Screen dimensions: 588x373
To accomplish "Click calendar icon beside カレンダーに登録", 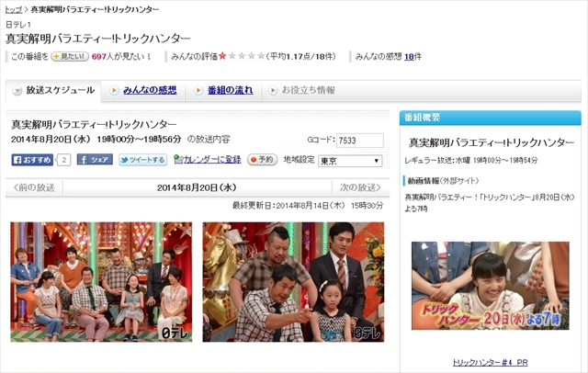I will coord(178,160).
